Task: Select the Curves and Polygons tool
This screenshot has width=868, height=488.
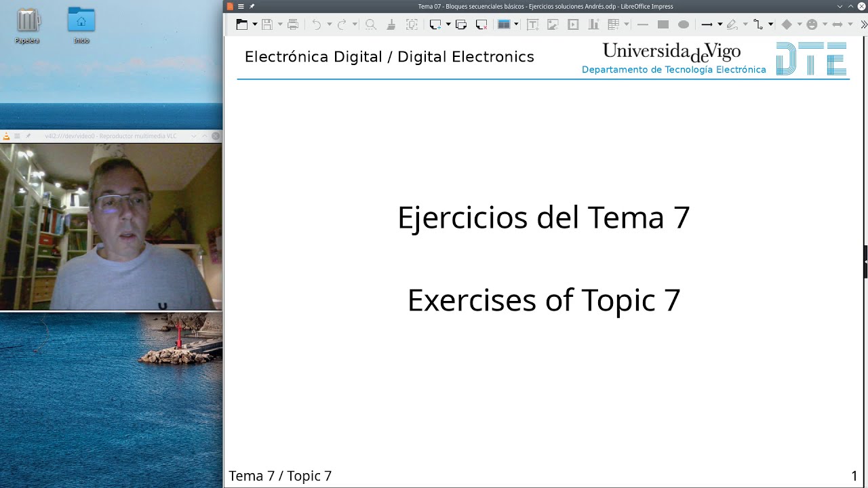Action: click(732, 24)
